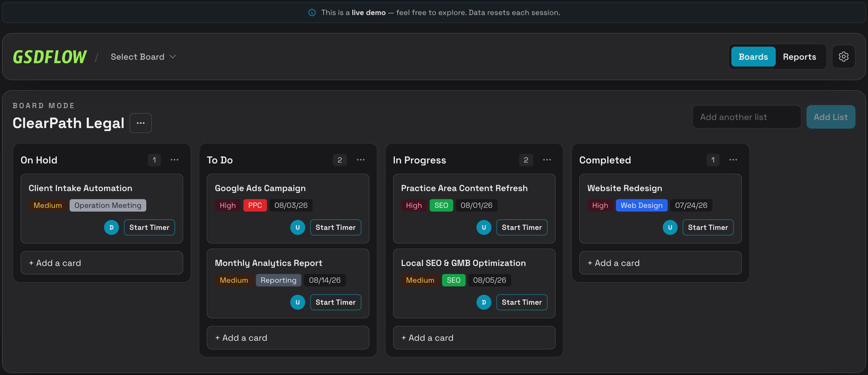Click Medium priority on Local SEO & GMB Optimization

pyautogui.click(x=420, y=280)
